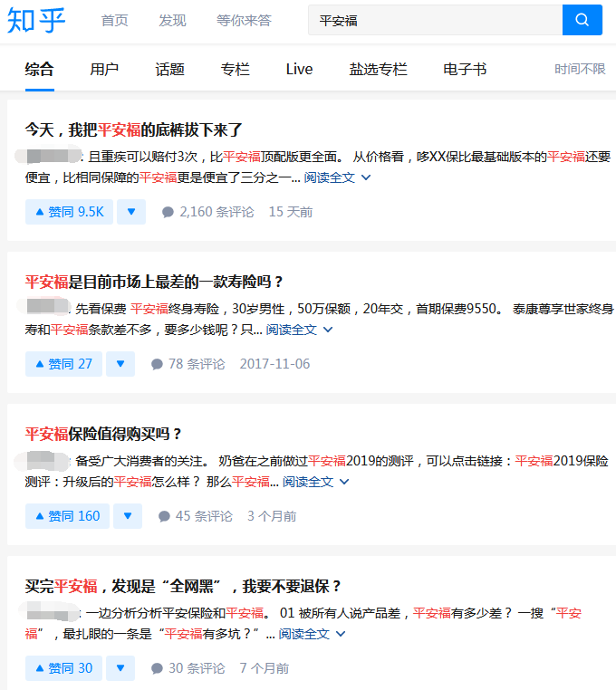616x690 pixels.
Task: Upvote with 赞同 27 button
Action: 63,364
